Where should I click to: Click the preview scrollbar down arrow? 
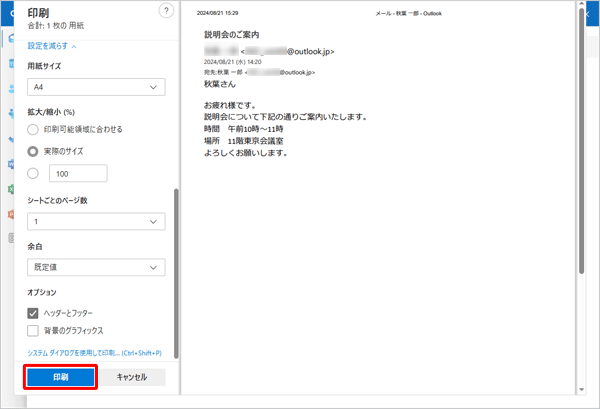(x=582, y=390)
